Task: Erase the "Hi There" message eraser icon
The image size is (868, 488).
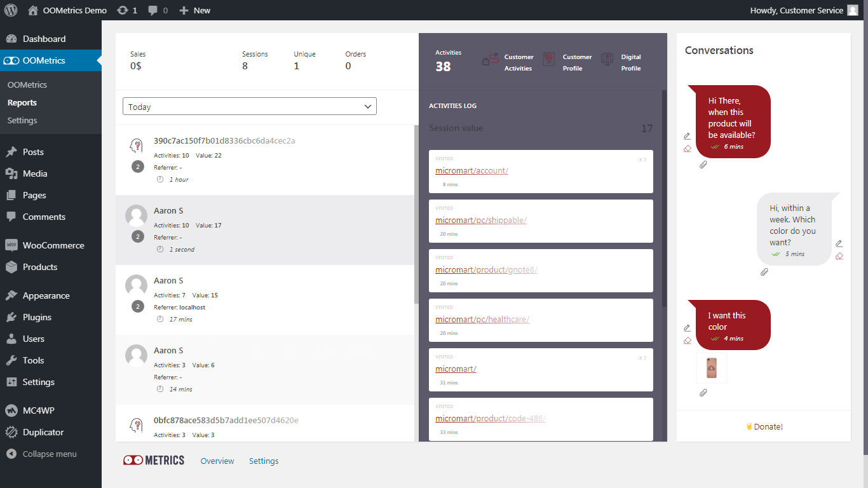Action: [x=687, y=149]
